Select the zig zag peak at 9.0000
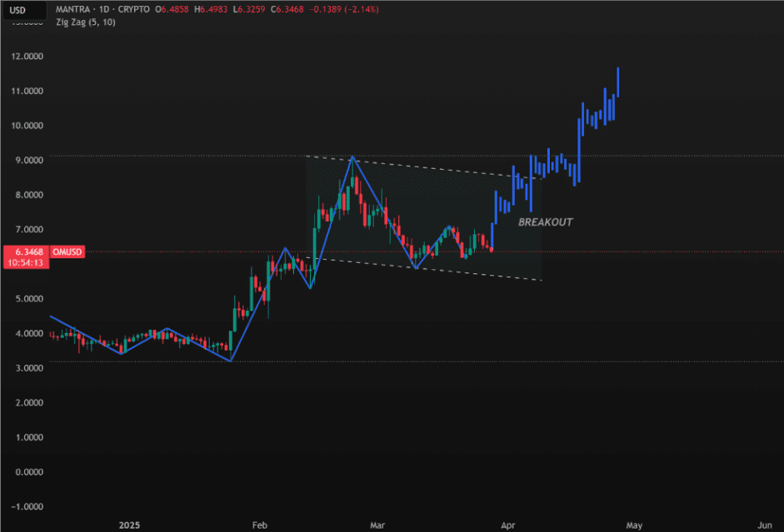Viewport: 784px width, 532px height. coord(353,157)
